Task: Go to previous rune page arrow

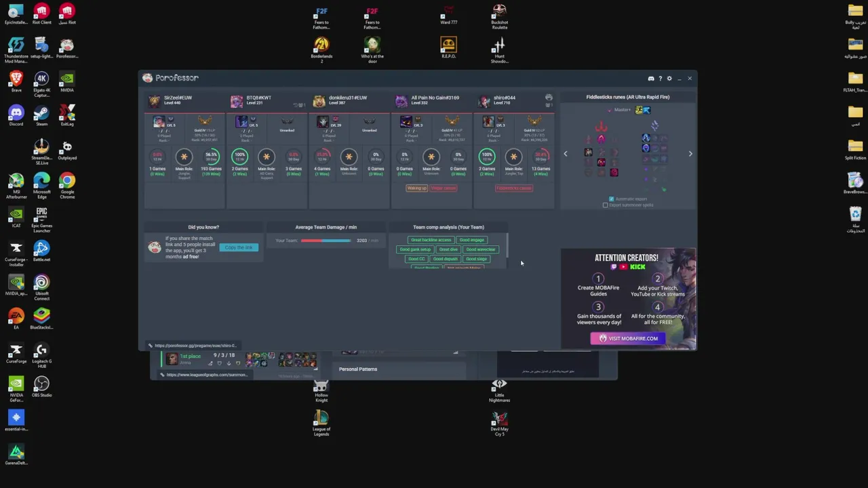Action: coord(566,154)
